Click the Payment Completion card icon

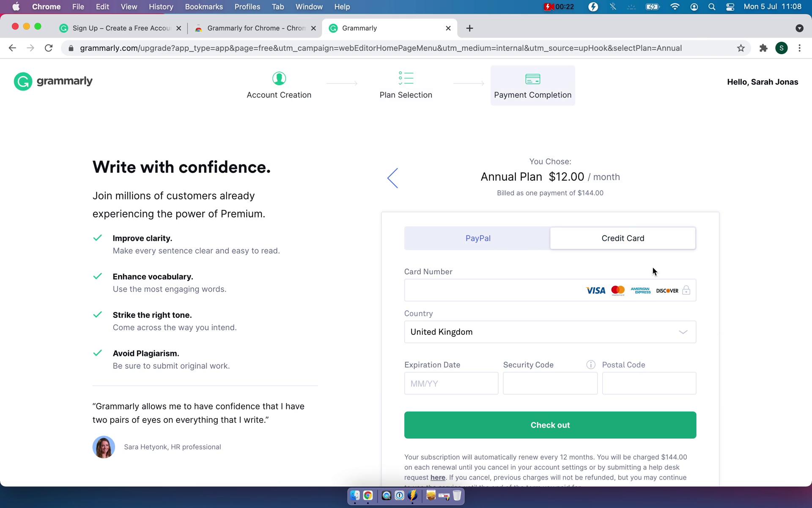point(532,79)
